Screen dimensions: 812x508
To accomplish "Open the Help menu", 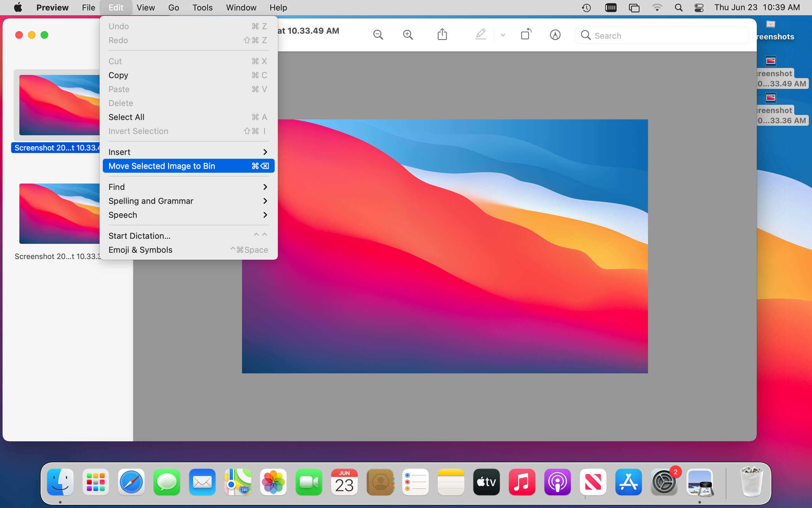I will (x=278, y=7).
